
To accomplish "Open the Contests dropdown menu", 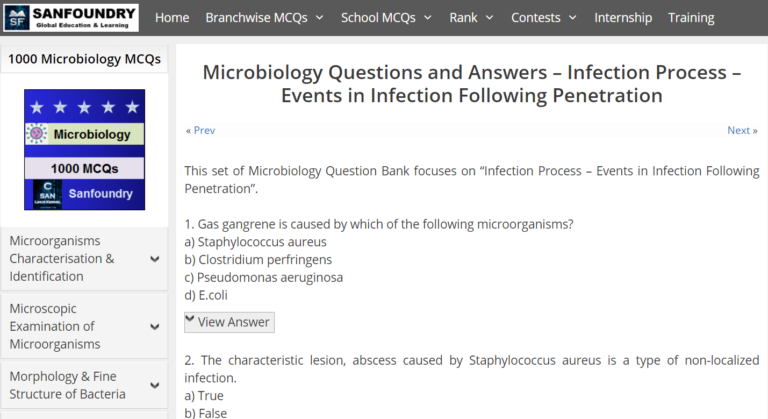I will [543, 17].
